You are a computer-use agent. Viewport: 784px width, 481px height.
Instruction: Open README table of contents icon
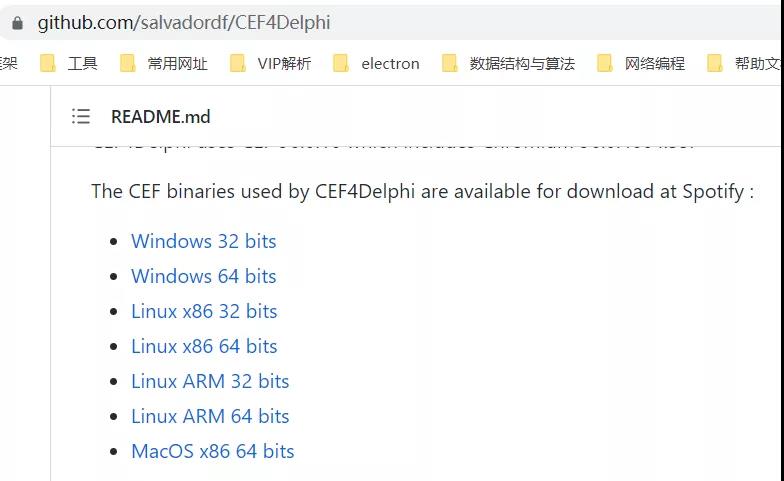tap(81, 116)
